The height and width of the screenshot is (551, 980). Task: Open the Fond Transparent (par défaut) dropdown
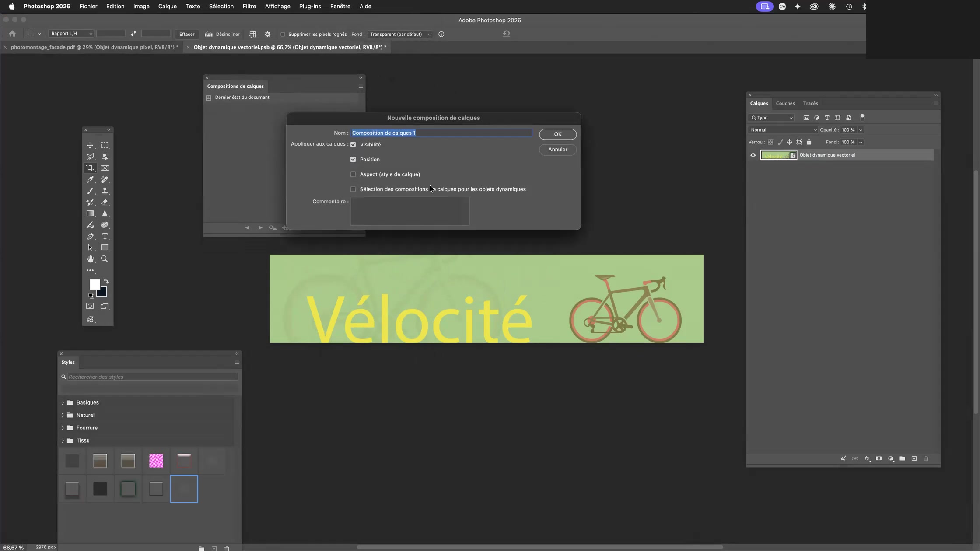[399, 35]
